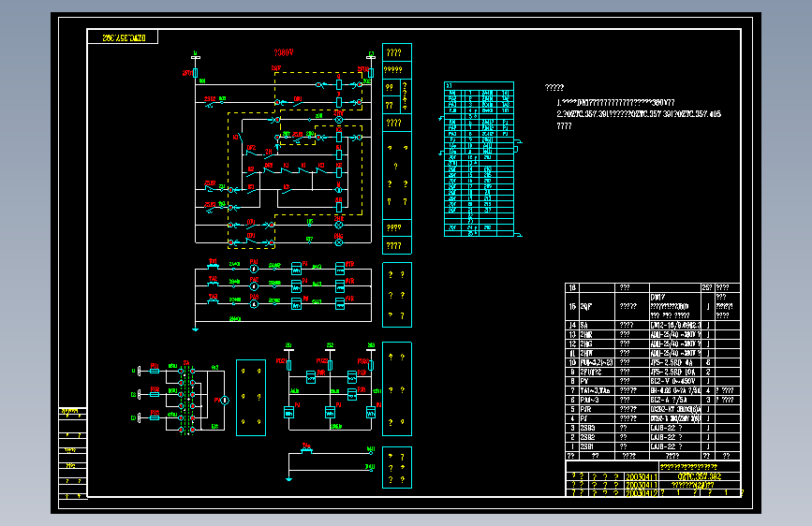The width and height of the screenshot is (812, 526).
Task: Select the FU23 fuse symbol
Action: click(x=371, y=366)
